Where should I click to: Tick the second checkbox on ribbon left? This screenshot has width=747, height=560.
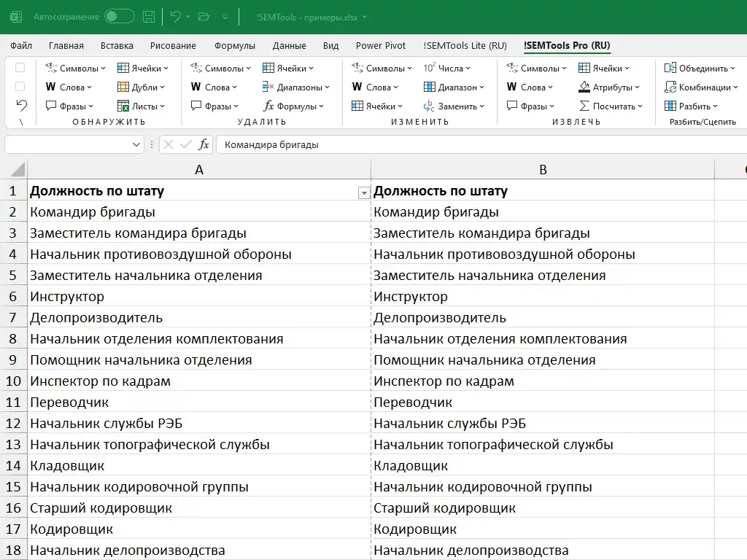pyautogui.click(x=20, y=87)
